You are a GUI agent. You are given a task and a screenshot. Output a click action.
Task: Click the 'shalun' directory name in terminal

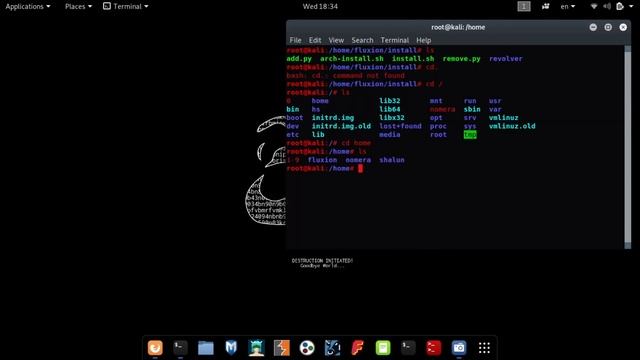(391, 160)
